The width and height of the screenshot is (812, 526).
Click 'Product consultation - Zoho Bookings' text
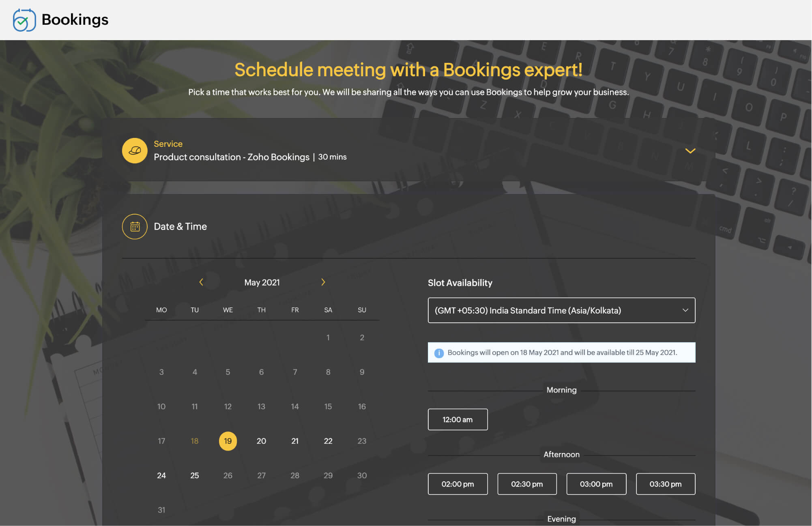click(x=232, y=157)
